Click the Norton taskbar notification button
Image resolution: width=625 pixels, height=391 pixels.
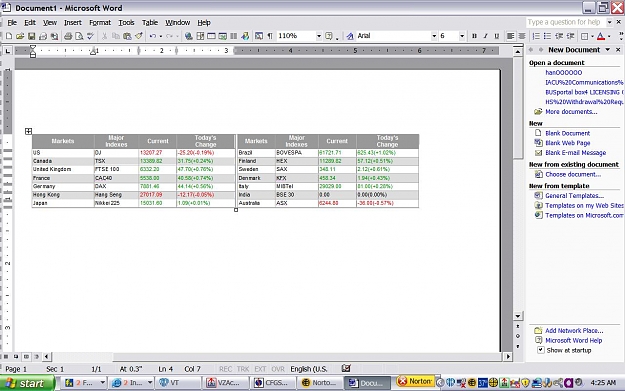(x=415, y=381)
